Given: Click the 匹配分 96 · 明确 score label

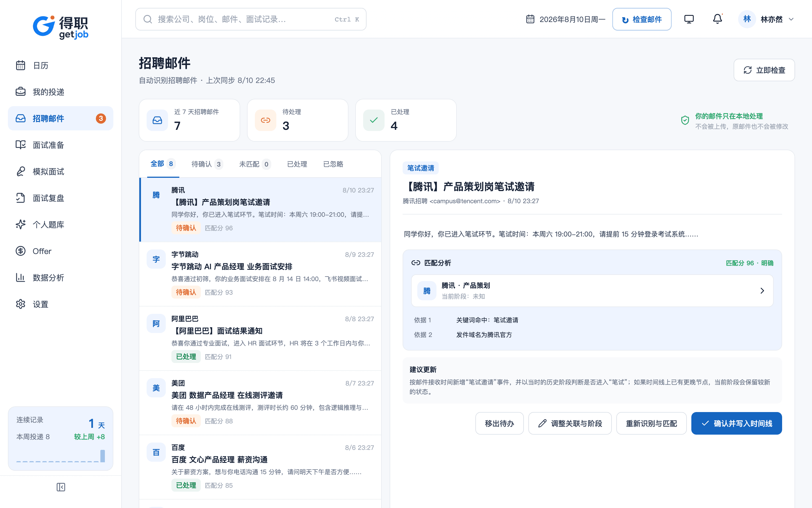Looking at the screenshot, I should pos(750,263).
